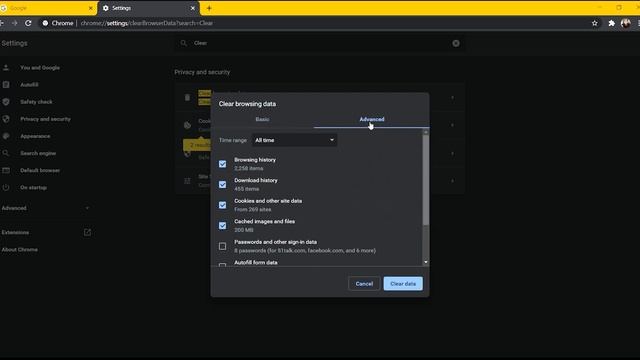Click the Cancel button
Screen dimensions: 640x360
(x=364, y=284)
